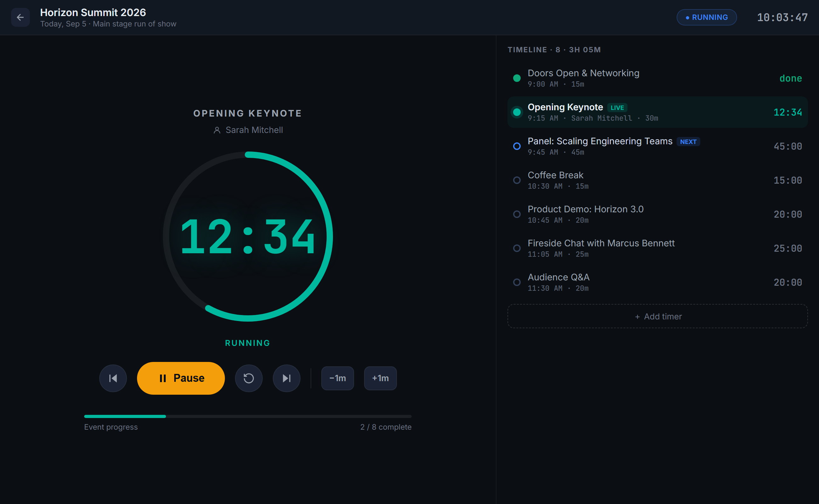Image resolution: width=819 pixels, height=504 pixels.
Task: Click the LIVE badge
Action: tap(617, 108)
